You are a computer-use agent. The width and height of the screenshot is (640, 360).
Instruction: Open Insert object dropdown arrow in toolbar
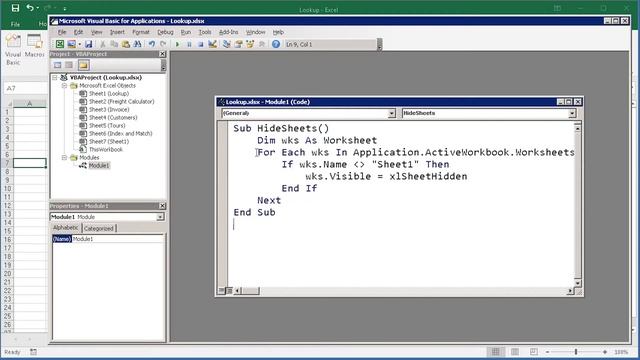coord(79,44)
